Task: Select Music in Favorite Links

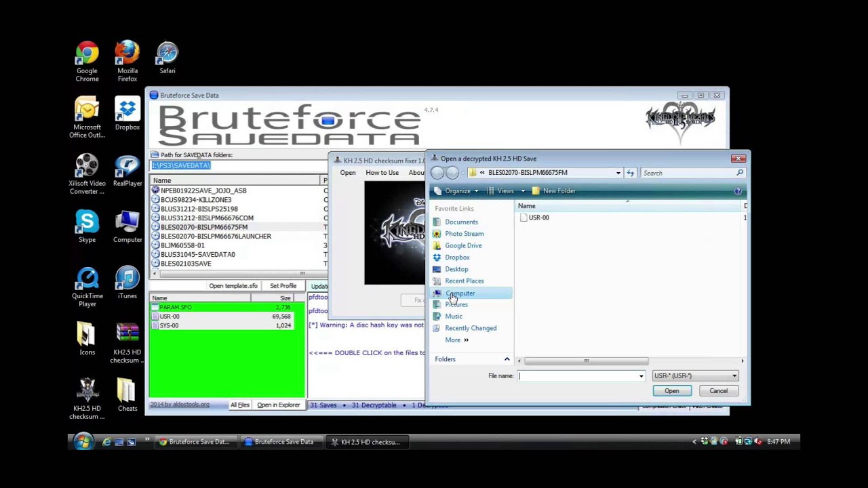Action: [x=453, y=317]
